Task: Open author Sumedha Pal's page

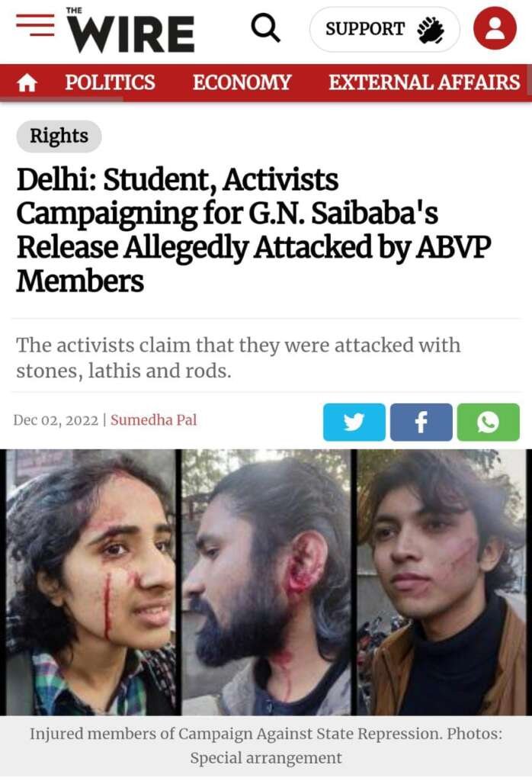Action: tap(153, 420)
